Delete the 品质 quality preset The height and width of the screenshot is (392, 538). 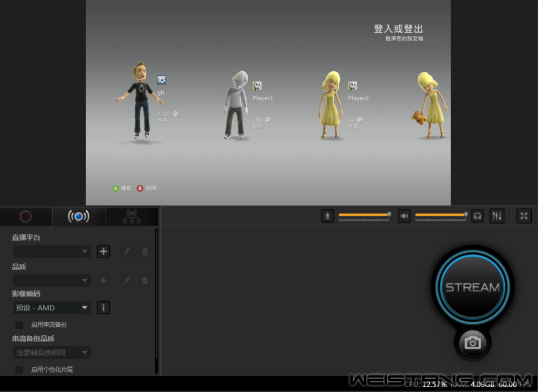point(145,281)
